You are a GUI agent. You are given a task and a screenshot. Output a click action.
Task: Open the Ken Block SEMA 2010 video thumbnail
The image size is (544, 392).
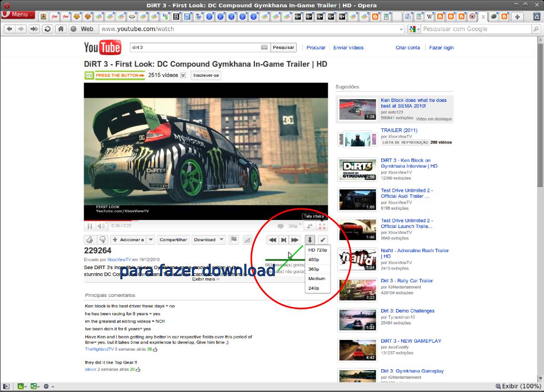coord(357,109)
